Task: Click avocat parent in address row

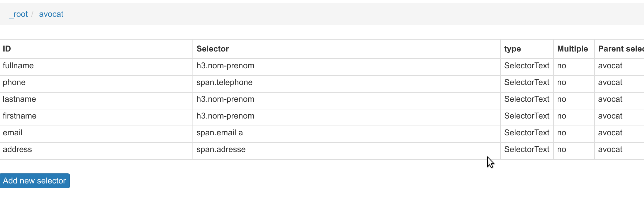Action: click(x=610, y=150)
